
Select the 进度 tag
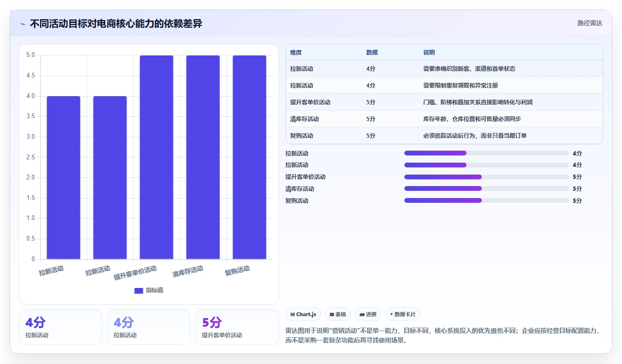point(368,314)
